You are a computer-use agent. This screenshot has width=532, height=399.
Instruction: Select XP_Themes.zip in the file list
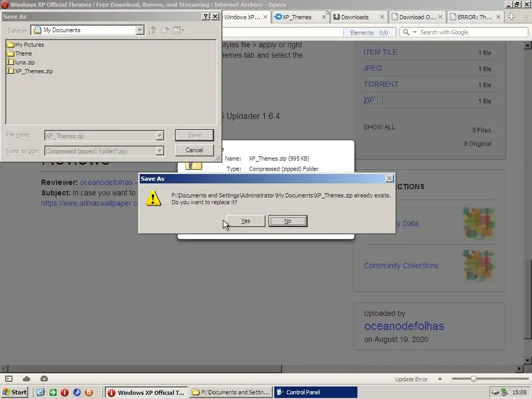click(x=30, y=71)
